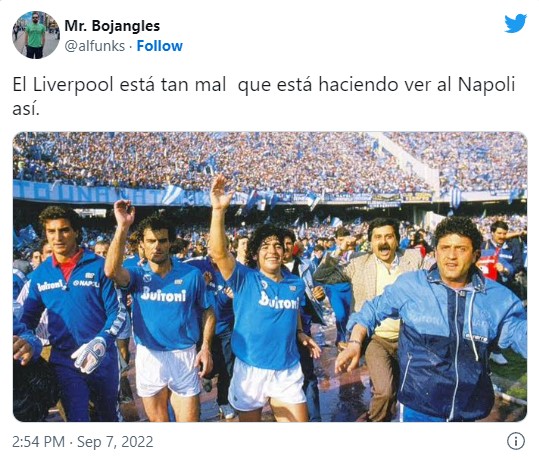Click the @alfunks handle
Viewport: 539px width, 461px height.
(x=95, y=46)
